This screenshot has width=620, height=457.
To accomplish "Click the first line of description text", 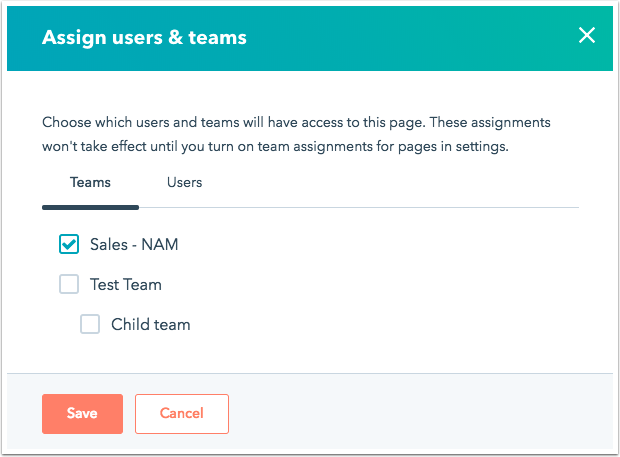I will tap(296, 123).
